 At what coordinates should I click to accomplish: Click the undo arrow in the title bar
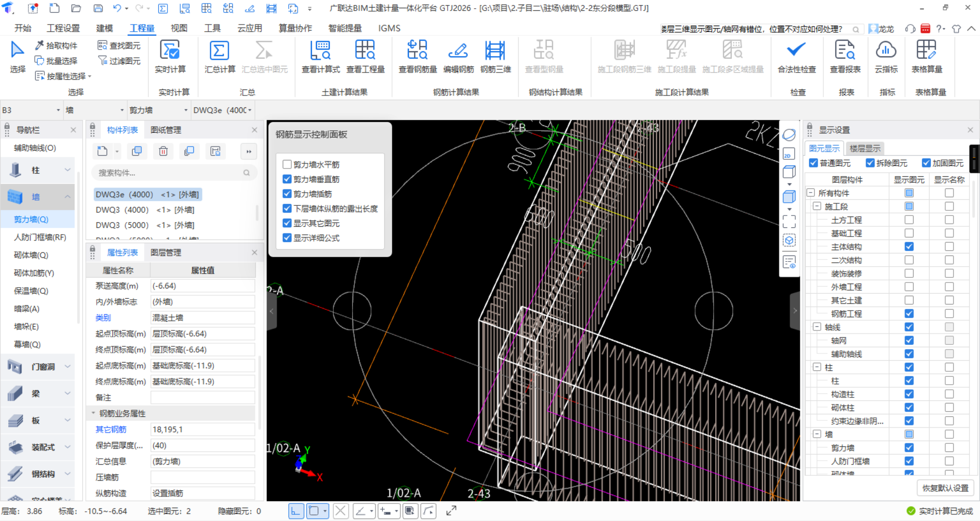tap(117, 8)
